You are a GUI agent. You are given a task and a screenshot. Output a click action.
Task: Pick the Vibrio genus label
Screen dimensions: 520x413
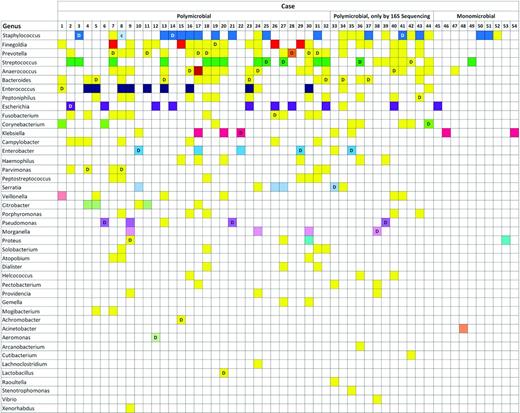point(9,399)
